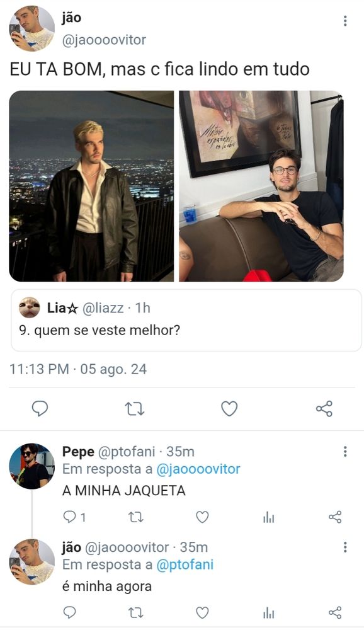Image resolution: width=364 pixels, height=630 pixels.
Task: Open the left photo of the blond outfit
Action: (x=91, y=186)
